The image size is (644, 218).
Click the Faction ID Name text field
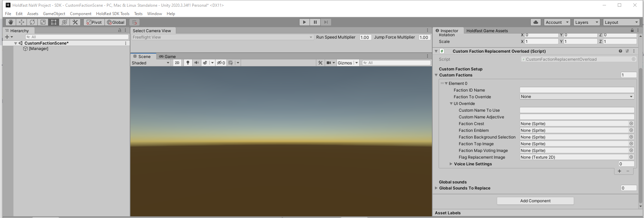[x=577, y=90]
